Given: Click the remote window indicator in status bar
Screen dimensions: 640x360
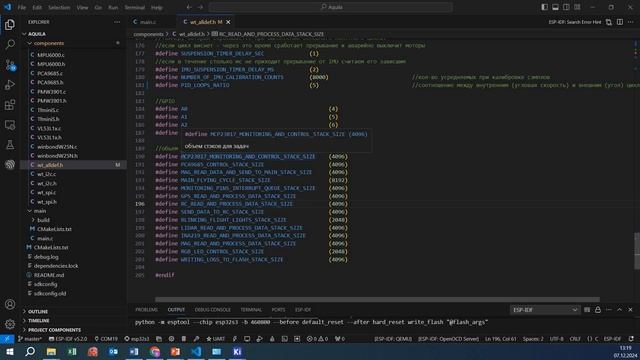Looking at the screenshot, I should click(x=7, y=339).
